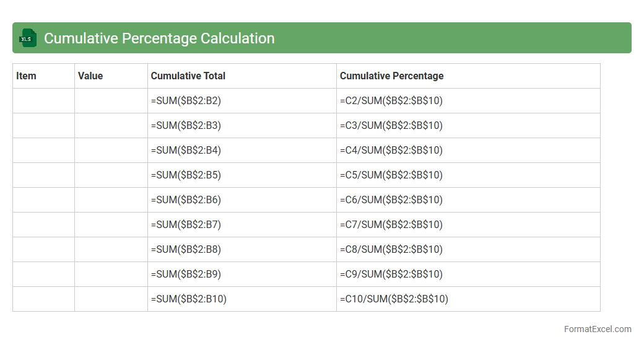Select the =C2/SUM($B$2:$B$10) cell
The image size is (644, 347).
tap(391, 101)
